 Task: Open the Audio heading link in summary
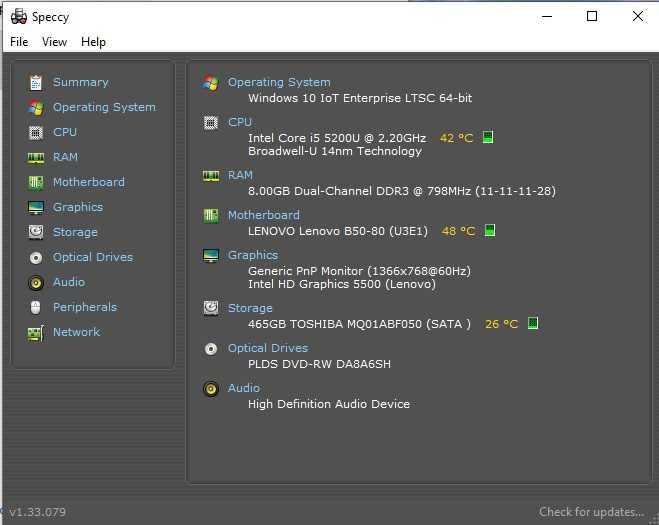[x=244, y=388]
